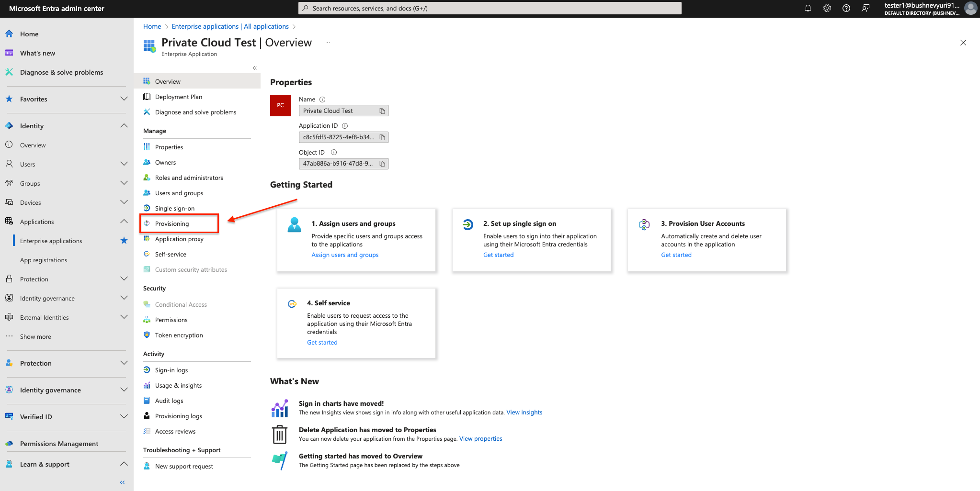
Task: Show info tooltip for Application ID
Action: [345, 126]
